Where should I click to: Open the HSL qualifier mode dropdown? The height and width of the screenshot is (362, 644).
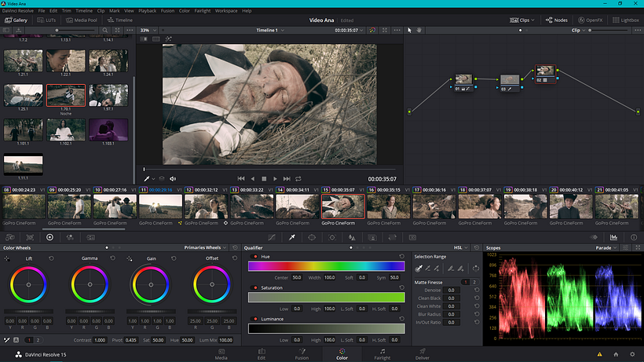(x=460, y=248)
